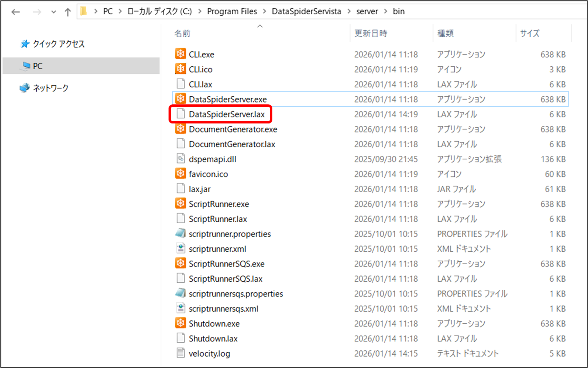Click the velocity.log text document icon
588x368 pixels.
click(180, 353)
